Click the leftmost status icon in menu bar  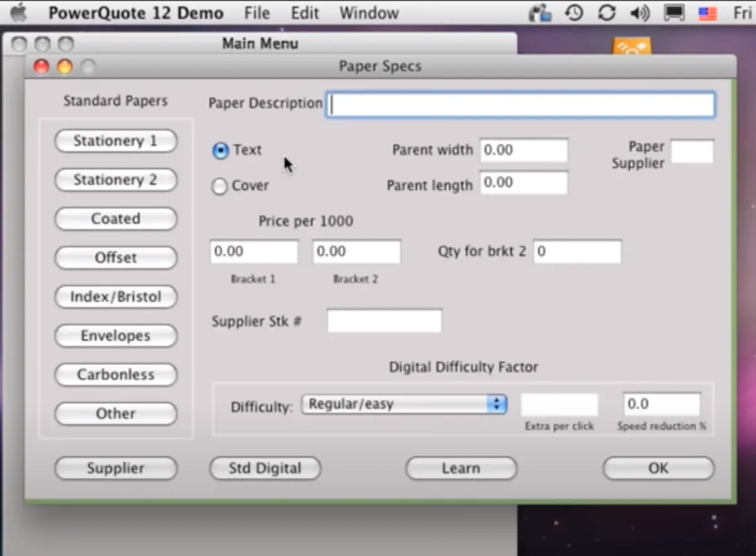pos(541,13)
